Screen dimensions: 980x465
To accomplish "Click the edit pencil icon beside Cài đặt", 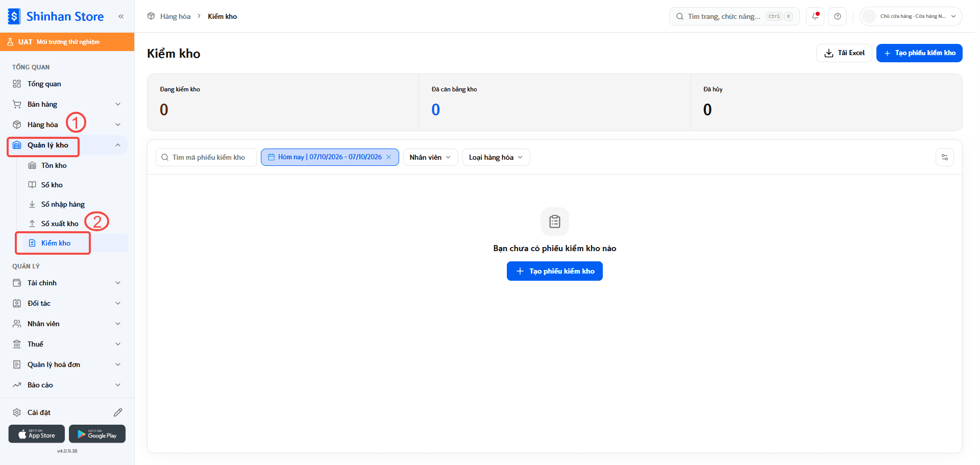I will click(118, 412).
